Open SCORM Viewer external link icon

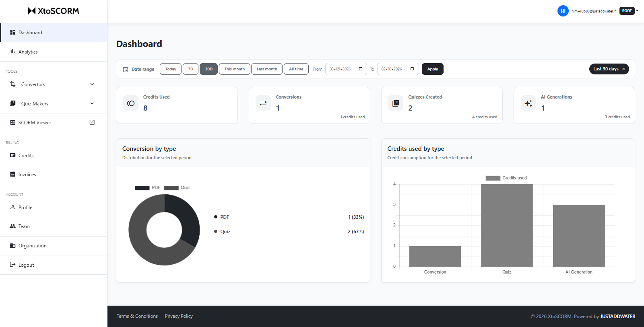(92, 122)
